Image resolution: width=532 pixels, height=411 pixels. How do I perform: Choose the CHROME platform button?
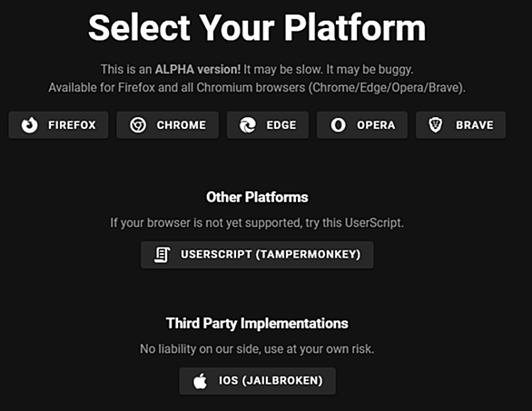pos(168,125)
